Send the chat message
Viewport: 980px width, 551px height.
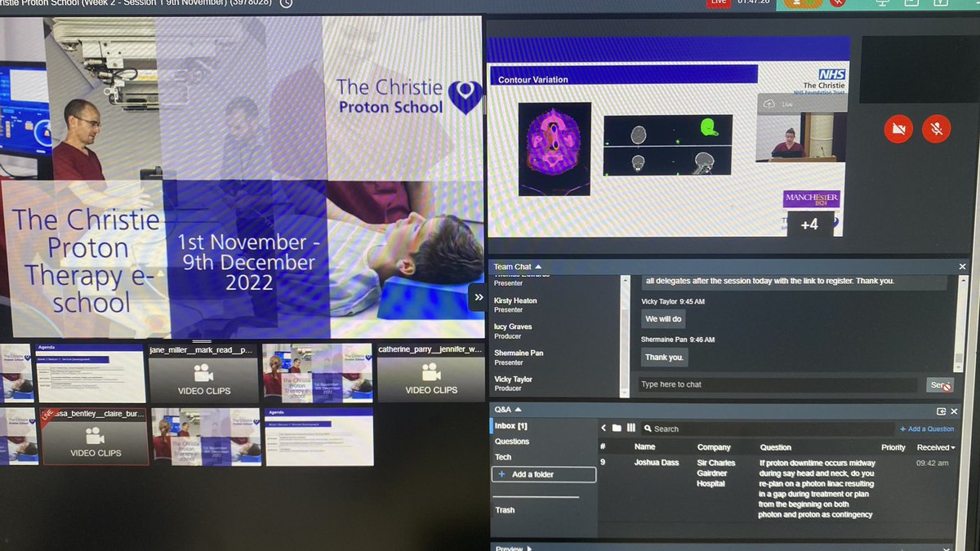(939, 385)
